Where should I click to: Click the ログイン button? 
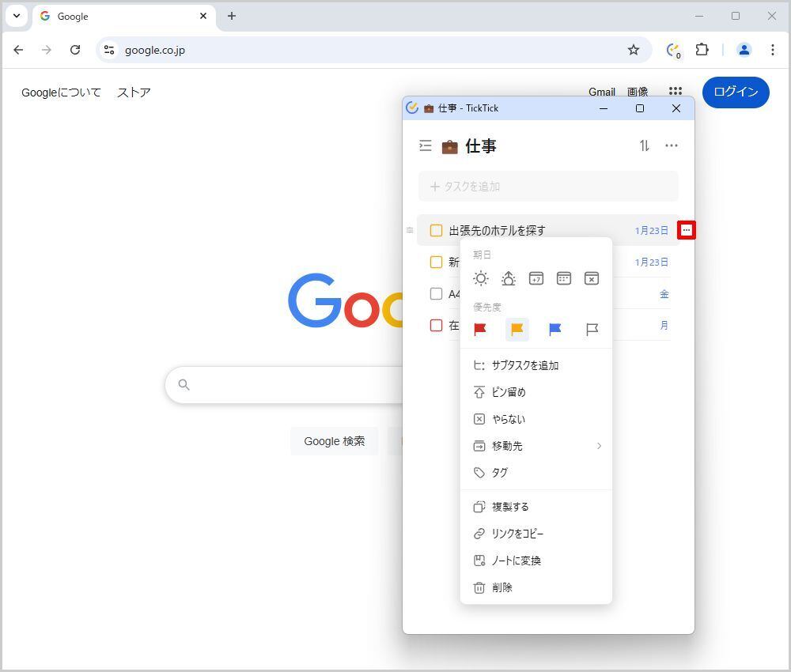(736, 92)
